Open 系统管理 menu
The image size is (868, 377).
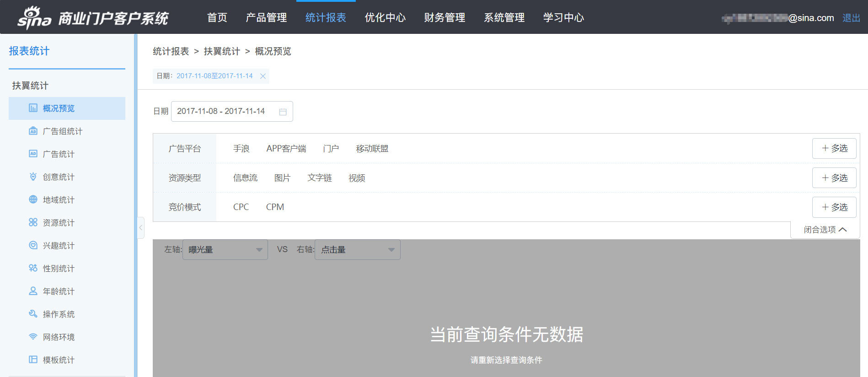click(504, 17)
